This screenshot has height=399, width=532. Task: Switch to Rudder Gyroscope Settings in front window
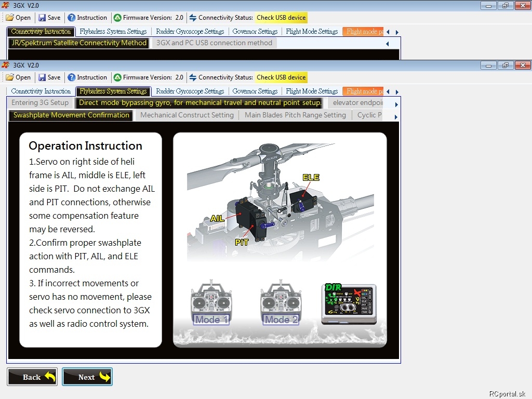coord(190,91)
